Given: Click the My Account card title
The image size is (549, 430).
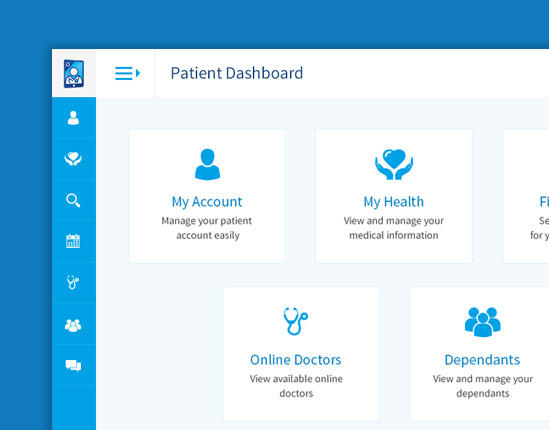Looking at the screenshot, I should click(x=207, y=202).
